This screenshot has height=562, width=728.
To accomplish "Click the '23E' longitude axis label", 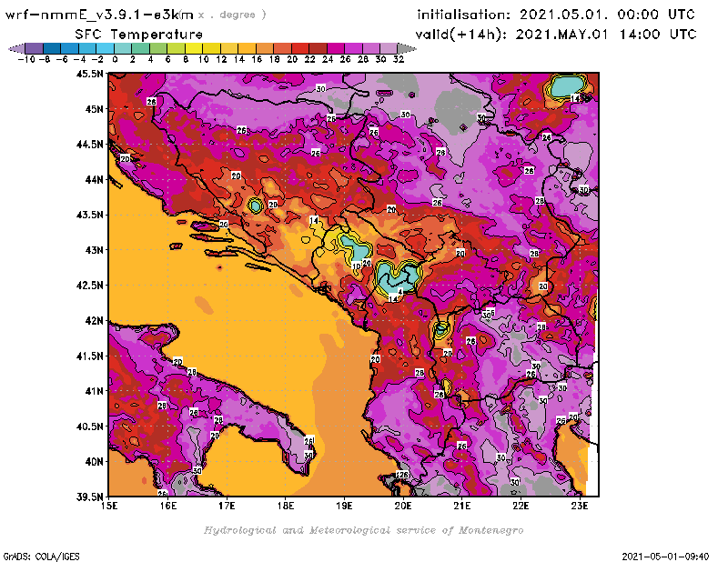I will [580, 506].
